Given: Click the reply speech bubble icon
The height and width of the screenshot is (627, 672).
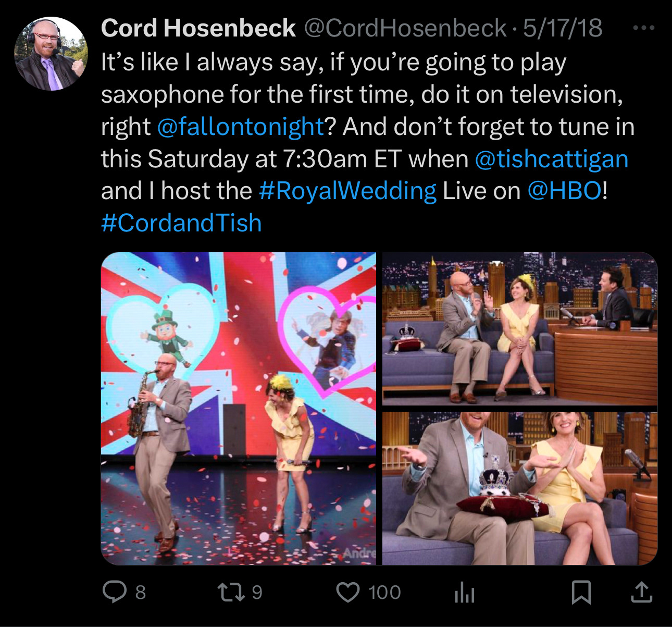Looking at the screenshot, I should (112, 592).
